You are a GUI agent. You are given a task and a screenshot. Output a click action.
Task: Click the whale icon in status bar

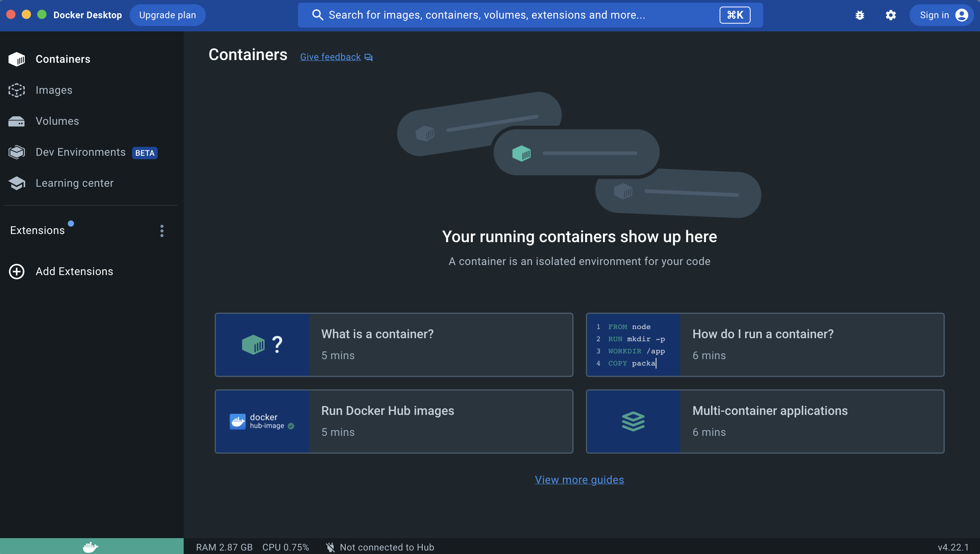[90, 546]
